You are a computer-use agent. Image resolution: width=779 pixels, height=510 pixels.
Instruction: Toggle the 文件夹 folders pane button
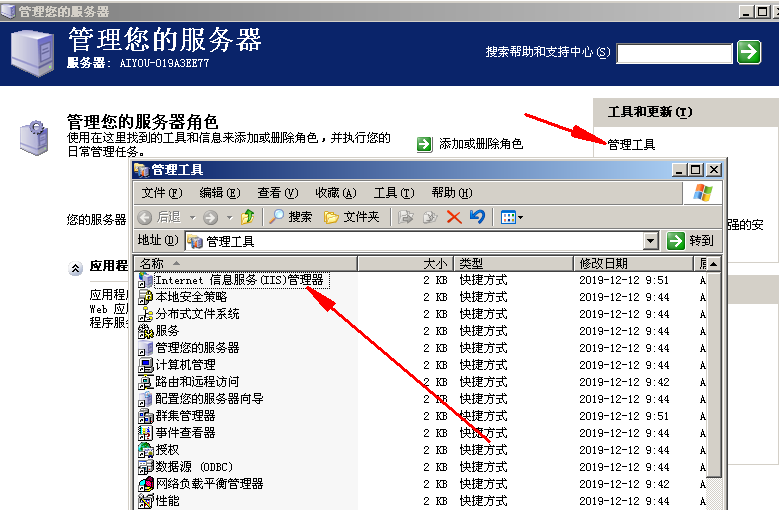[352, 217]
